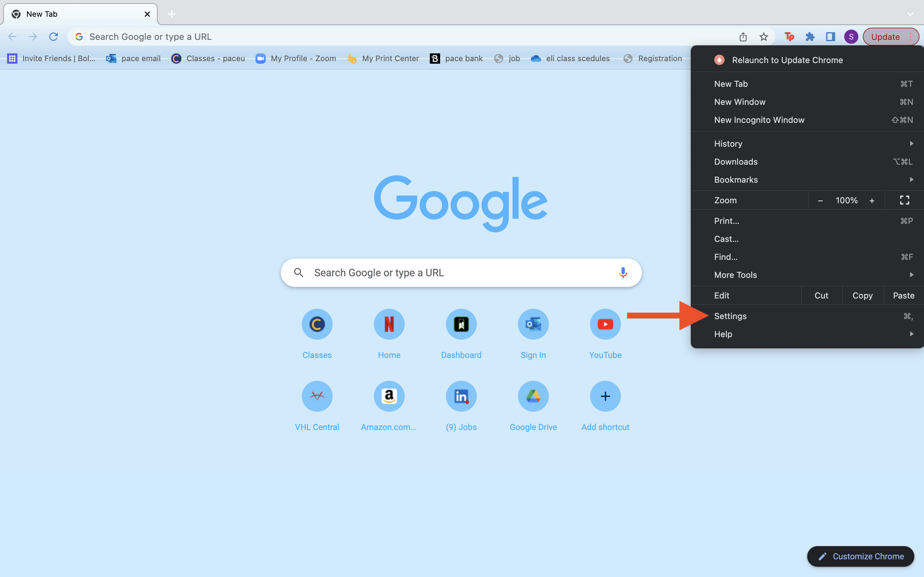
Task: Click the Settings menu item
Action: [x=730, y=315]
